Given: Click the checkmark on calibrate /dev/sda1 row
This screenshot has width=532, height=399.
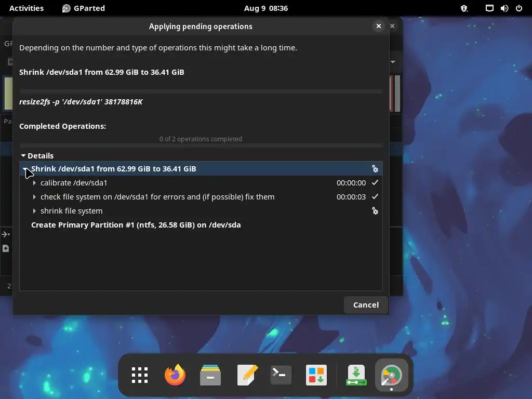Looking at the screenshot, I should [375, 182].
